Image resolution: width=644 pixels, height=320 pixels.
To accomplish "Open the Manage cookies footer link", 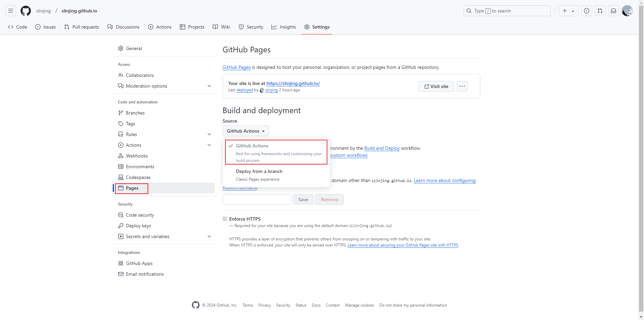I will (360, 305).
